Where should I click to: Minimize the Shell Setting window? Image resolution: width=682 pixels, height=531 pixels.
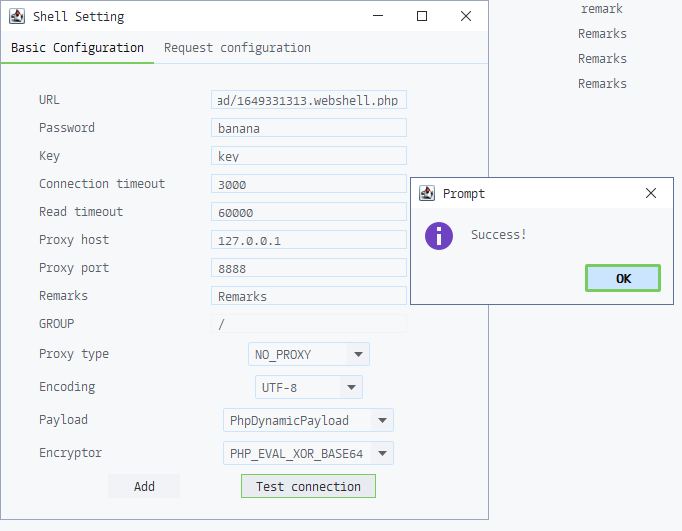click(378, 16)
